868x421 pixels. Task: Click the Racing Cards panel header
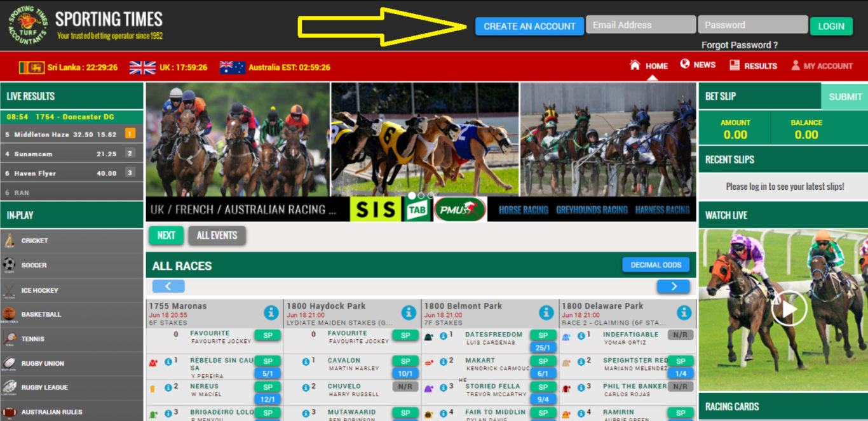pyautogui.click(x=783, y=406)
